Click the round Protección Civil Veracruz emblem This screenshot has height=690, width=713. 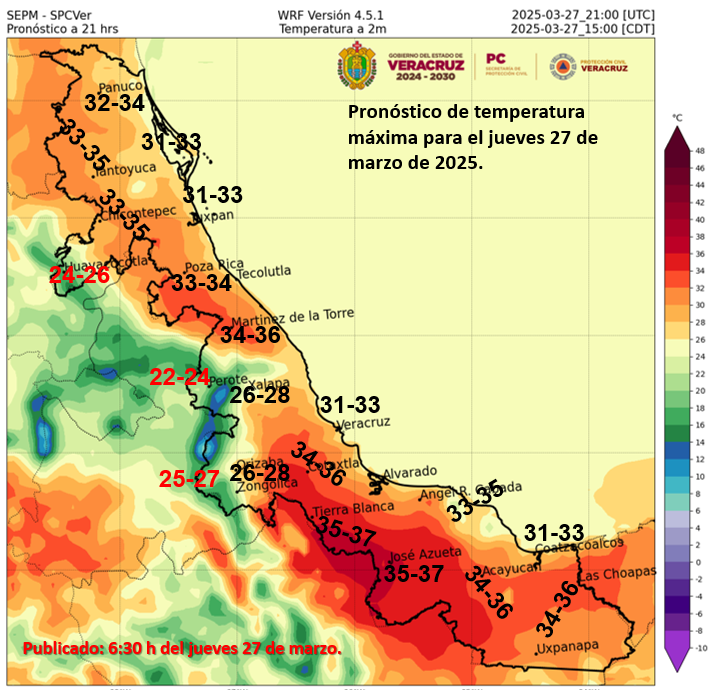561,68
